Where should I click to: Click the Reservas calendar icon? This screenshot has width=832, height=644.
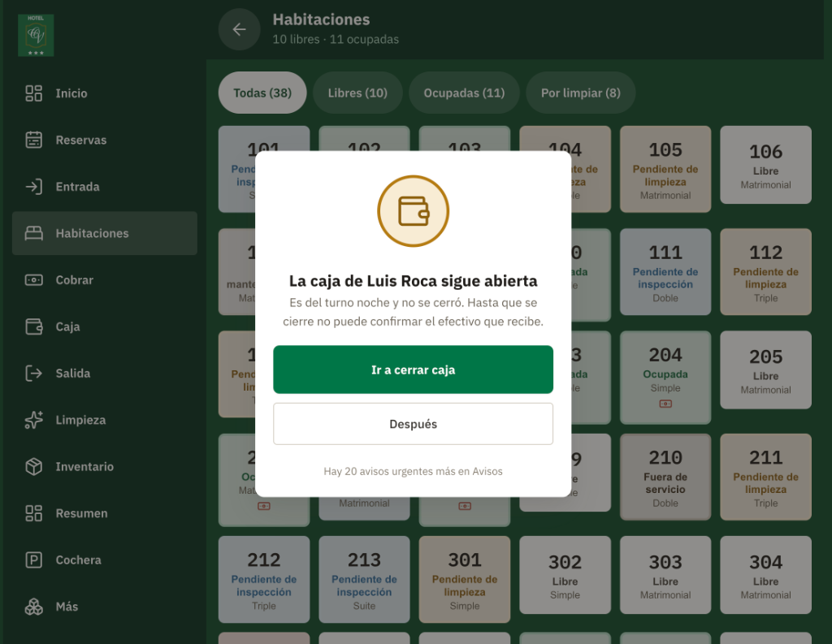[x=34, y=140]
